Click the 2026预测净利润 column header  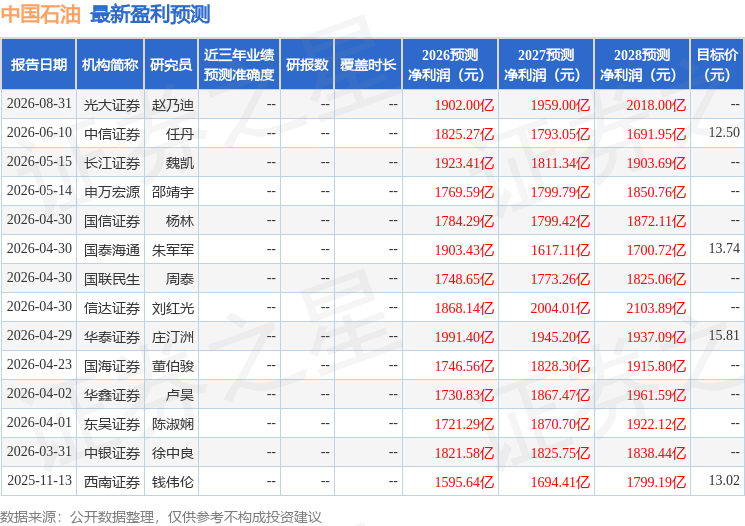(x=450, y=65)
